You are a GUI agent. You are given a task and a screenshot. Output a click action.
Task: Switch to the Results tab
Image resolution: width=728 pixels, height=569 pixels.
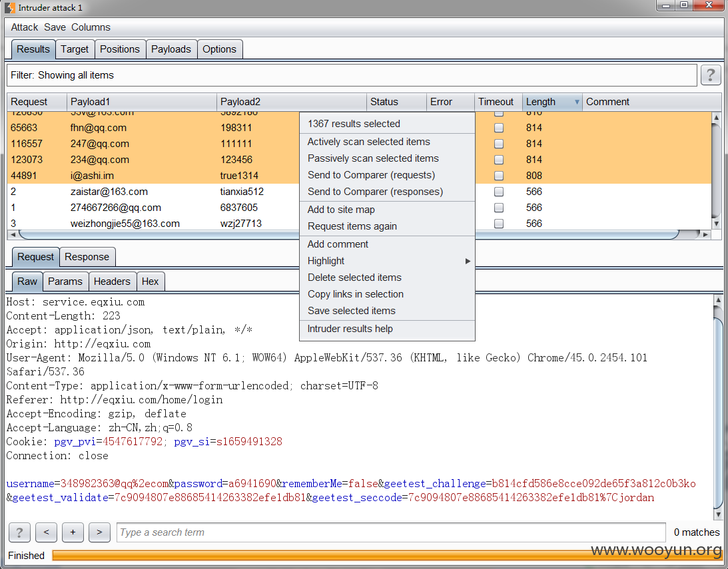[33, 49]
